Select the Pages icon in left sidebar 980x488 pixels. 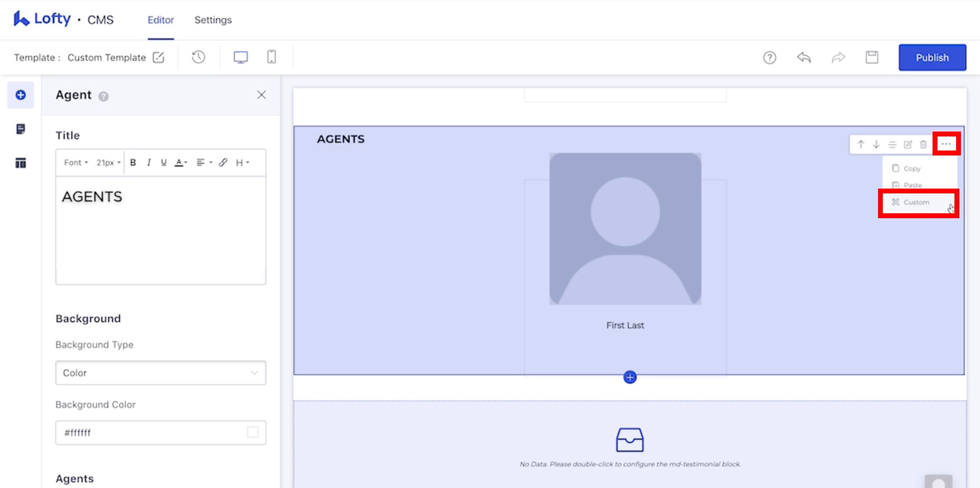pyautogui.click(x=20, y=129)
